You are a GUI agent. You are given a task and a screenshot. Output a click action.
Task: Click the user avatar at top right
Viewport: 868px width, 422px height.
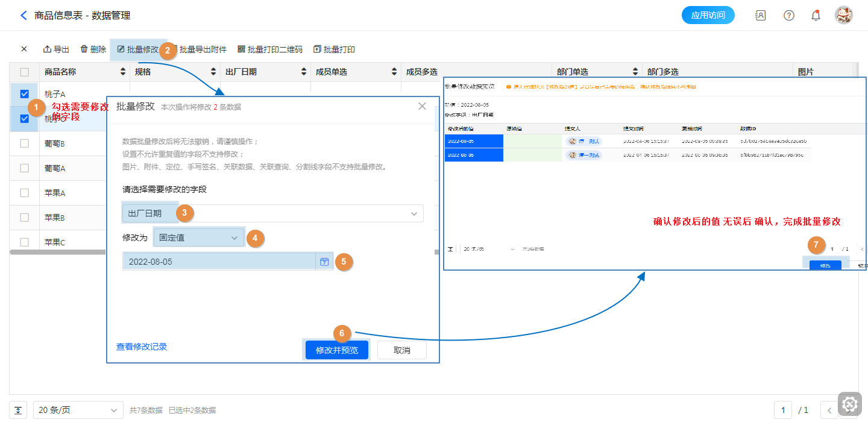pyautogui.click(x=843, y=16)
